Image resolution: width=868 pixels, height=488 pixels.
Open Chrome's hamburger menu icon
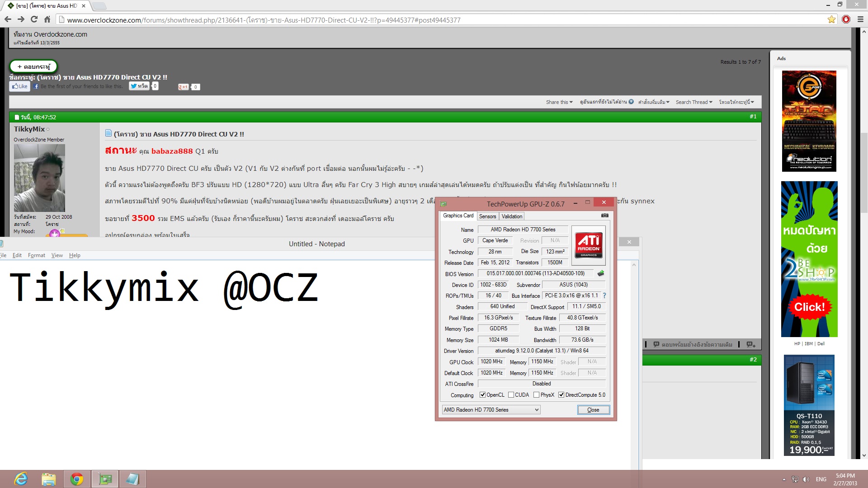(x=860, y=19)
